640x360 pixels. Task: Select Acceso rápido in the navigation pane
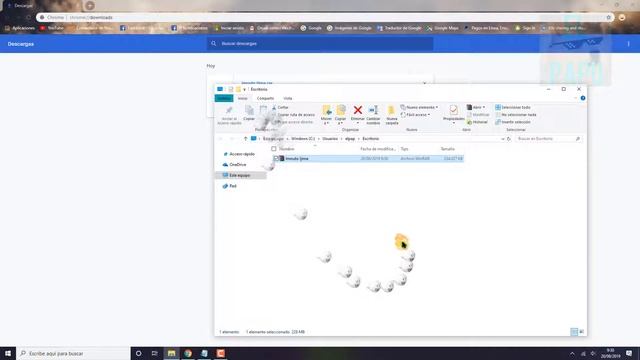click(239, 154)
